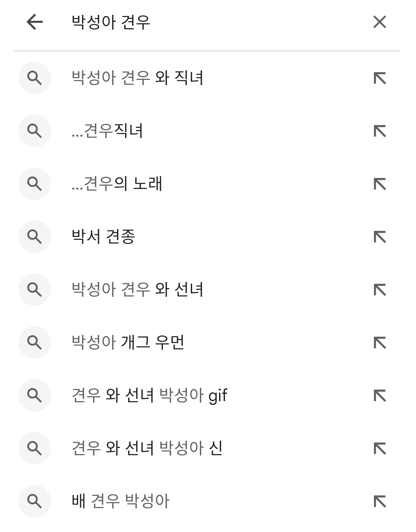This screenshot has width=416, height=532.
Task: Choose 견우 와 선녀 박성아 gif suggestion
Action: (149, 395)
